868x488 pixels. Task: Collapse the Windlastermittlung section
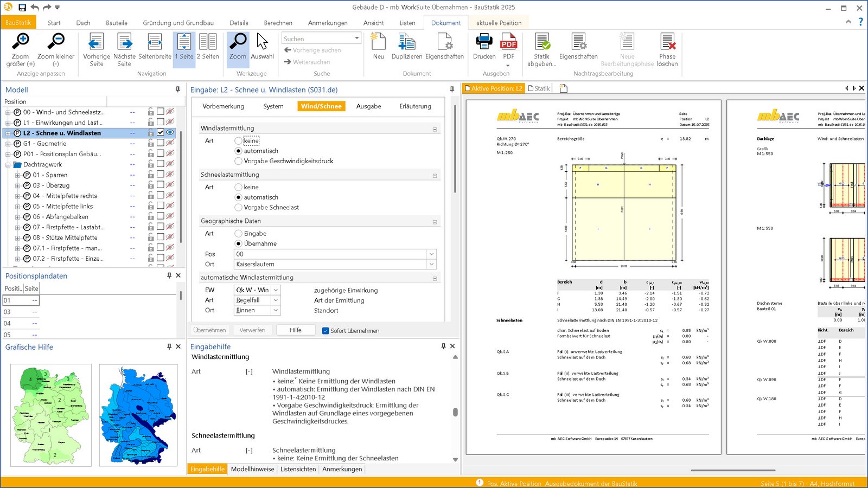coord(435,130)
